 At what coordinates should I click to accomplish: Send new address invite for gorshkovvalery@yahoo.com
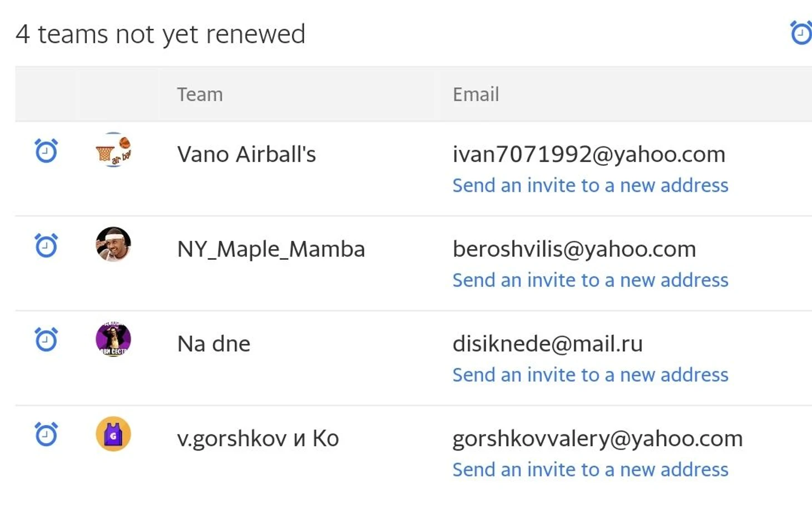click(x=590, y=469)
